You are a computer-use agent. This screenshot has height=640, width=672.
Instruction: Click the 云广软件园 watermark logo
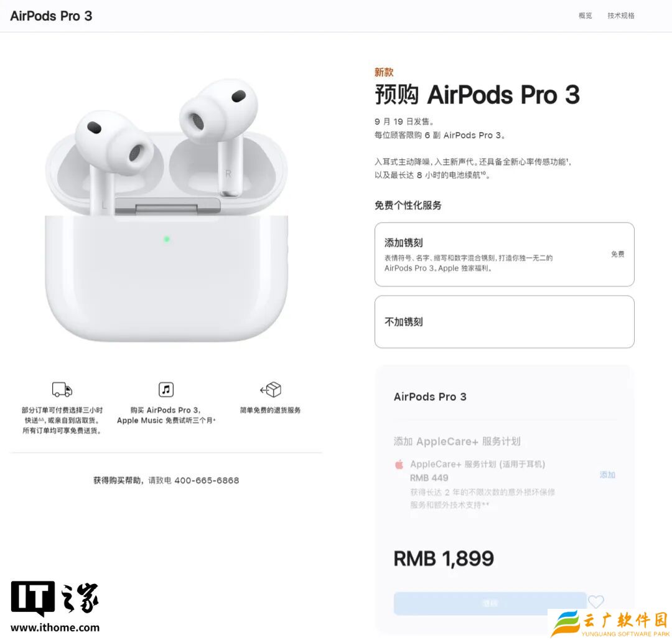tap(610, 623)
